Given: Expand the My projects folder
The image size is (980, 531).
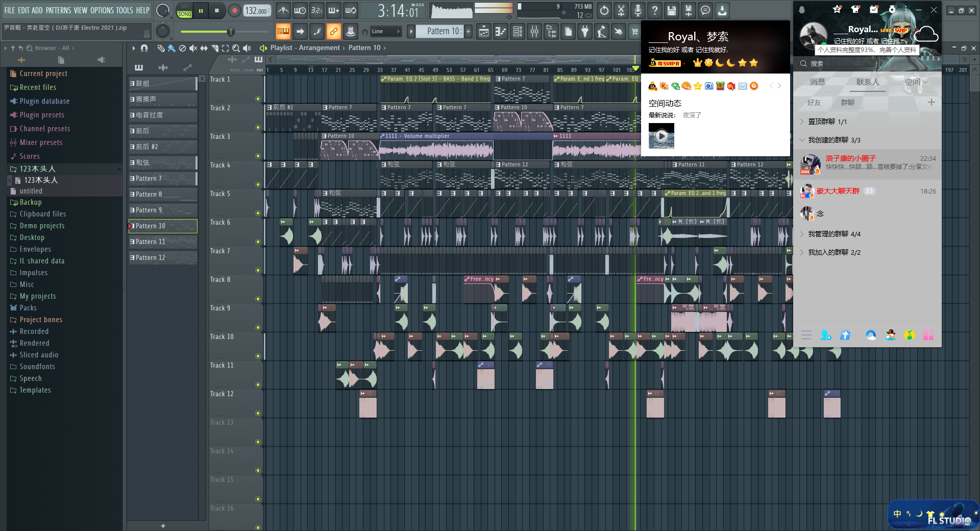Looking at the screenshot, I should (x=37, y=296).
